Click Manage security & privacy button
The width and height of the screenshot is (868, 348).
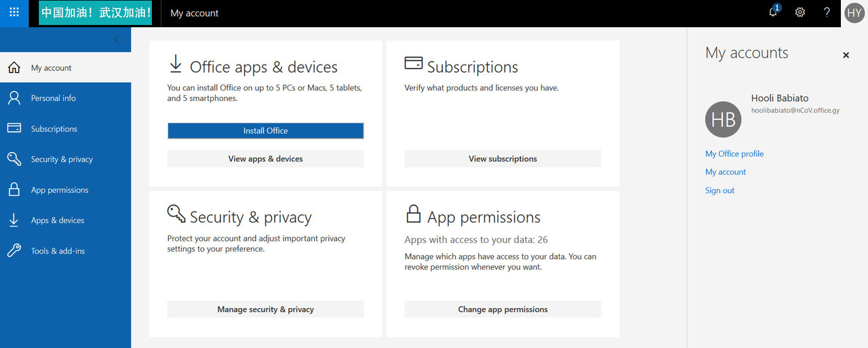[266, 309]
